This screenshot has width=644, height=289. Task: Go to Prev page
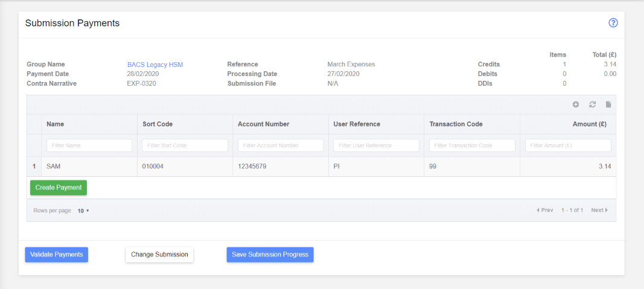click(x=545, y=210)
